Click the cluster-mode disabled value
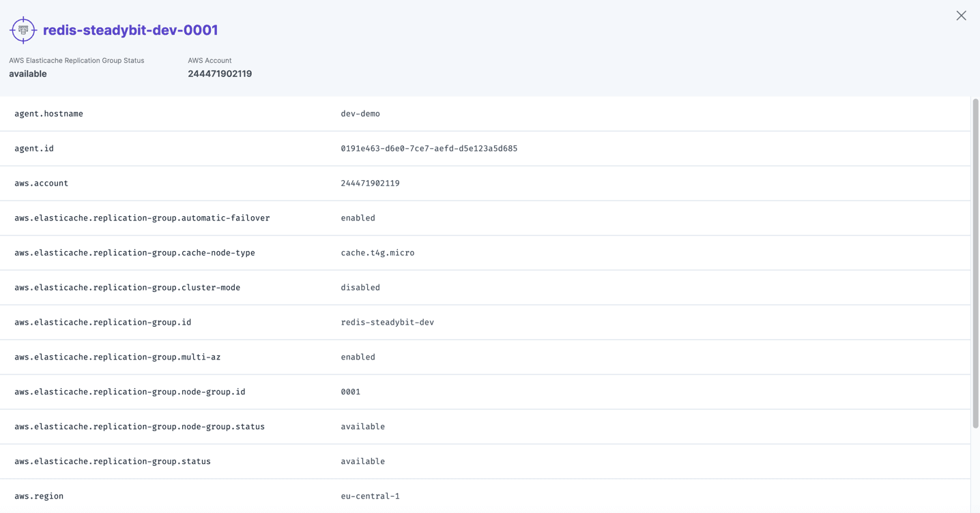 tap(360, 288)
